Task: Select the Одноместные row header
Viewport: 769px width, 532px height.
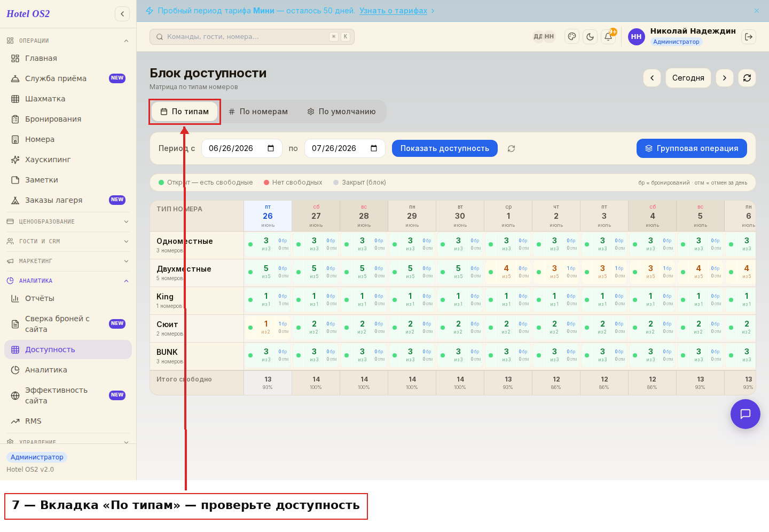Action: pyautogui.click(x=197, y=245)
